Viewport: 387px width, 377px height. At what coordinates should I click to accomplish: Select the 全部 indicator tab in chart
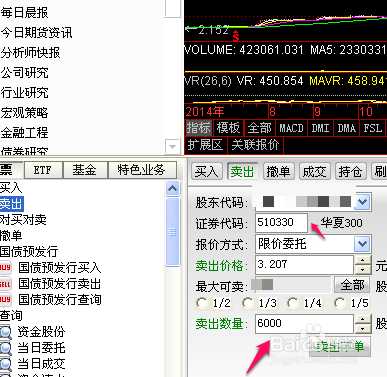[x=259, y=128]
